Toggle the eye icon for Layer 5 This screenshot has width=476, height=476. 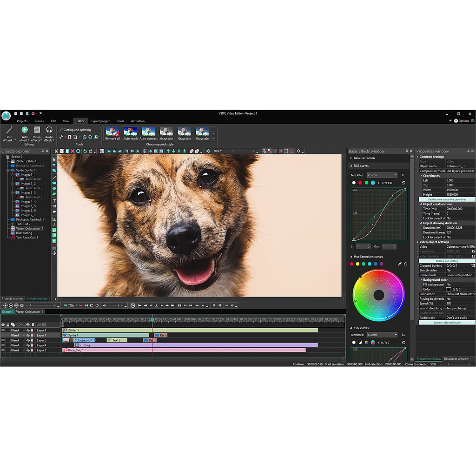pyautogui.click(x=3, y=350)
